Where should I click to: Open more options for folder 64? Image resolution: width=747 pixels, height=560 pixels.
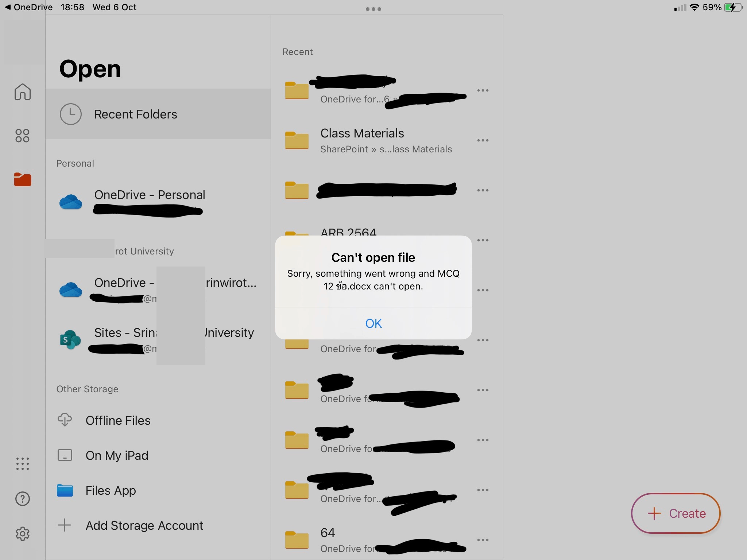click(483, 540)
